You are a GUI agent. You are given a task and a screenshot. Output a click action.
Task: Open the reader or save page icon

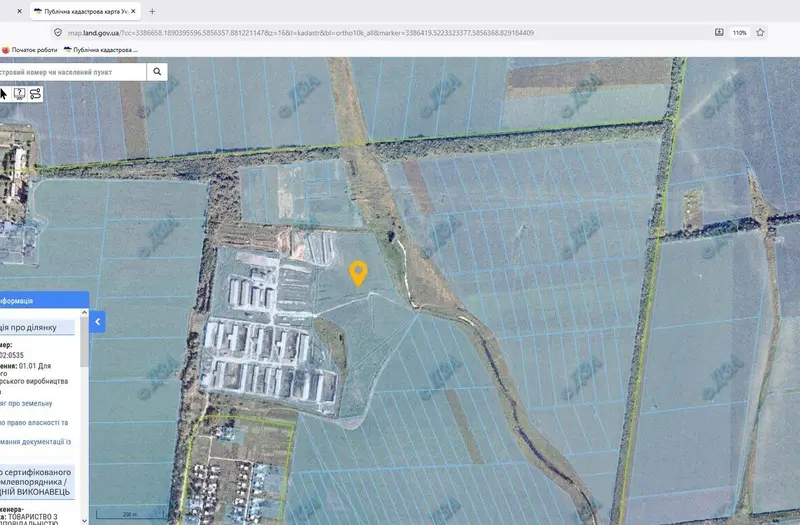[719, 33]
